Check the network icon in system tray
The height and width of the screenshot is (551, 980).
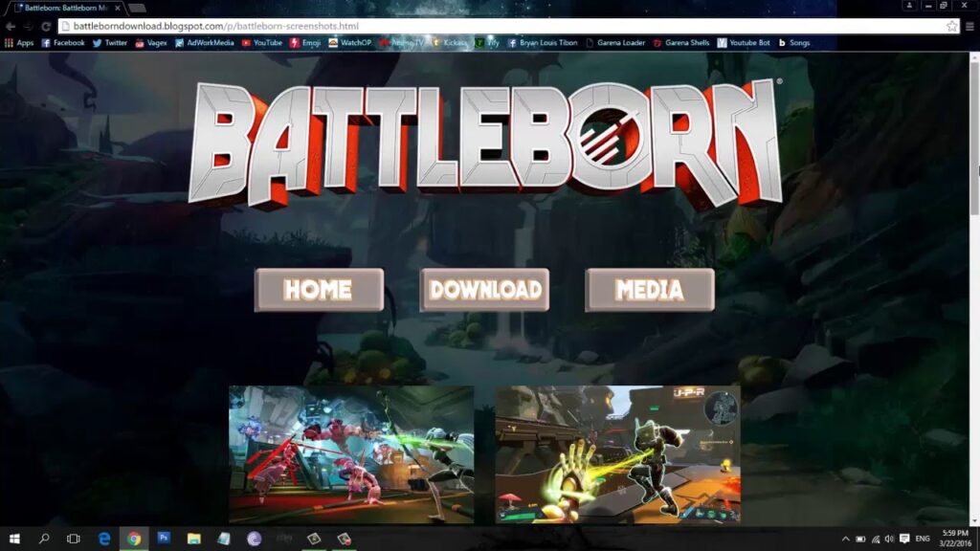876,539
